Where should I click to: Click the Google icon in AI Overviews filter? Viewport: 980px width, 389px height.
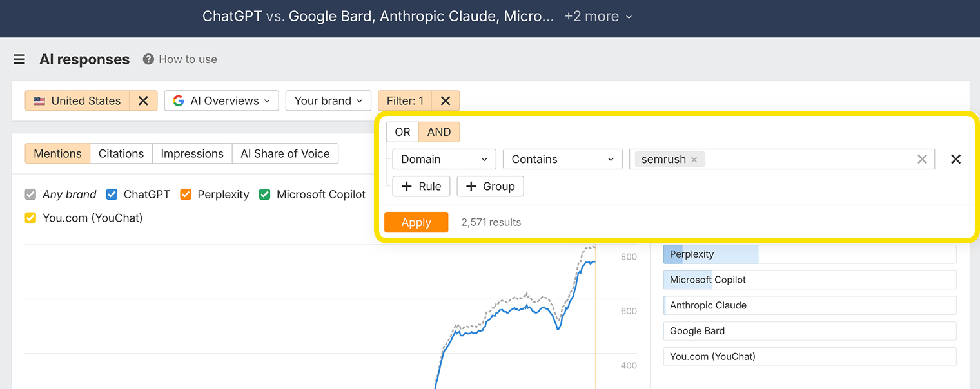(x=177, y=100)
